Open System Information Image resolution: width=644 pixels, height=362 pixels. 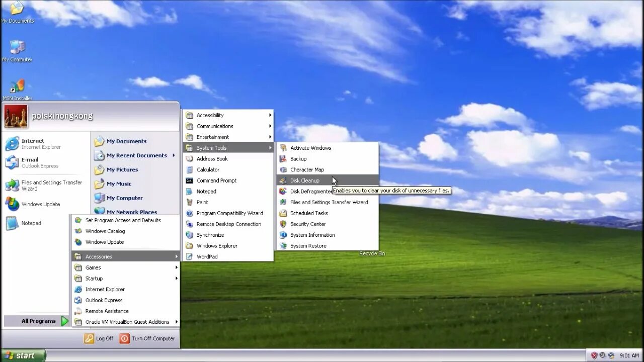pos(328,235)
